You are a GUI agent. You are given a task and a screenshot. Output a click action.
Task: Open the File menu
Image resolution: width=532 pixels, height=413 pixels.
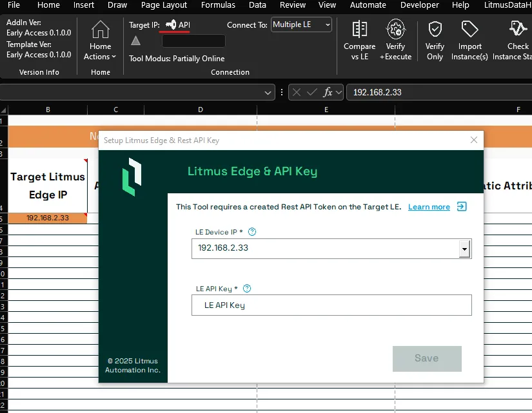(x=14, y=5)
